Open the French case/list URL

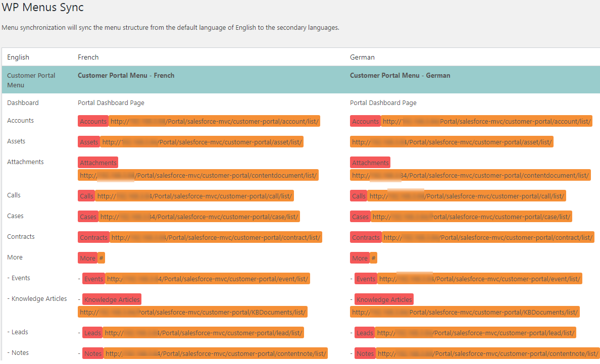tap(199, 217)
